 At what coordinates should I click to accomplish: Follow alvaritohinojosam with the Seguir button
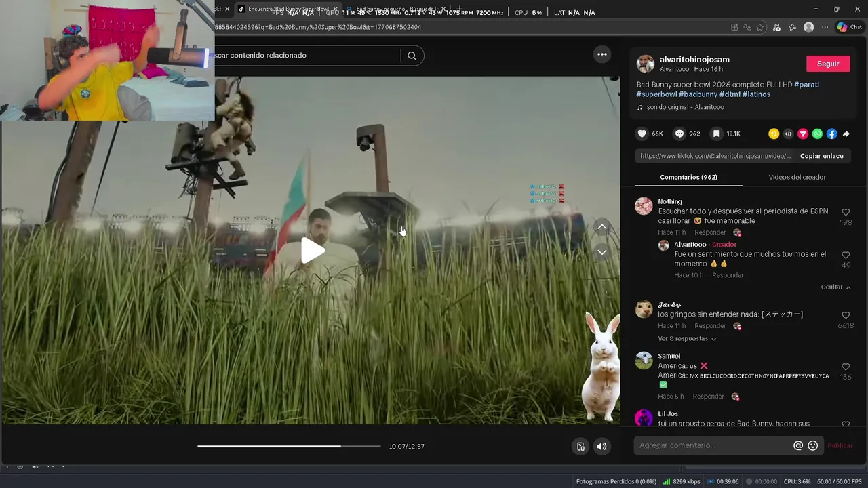point(828,64)
